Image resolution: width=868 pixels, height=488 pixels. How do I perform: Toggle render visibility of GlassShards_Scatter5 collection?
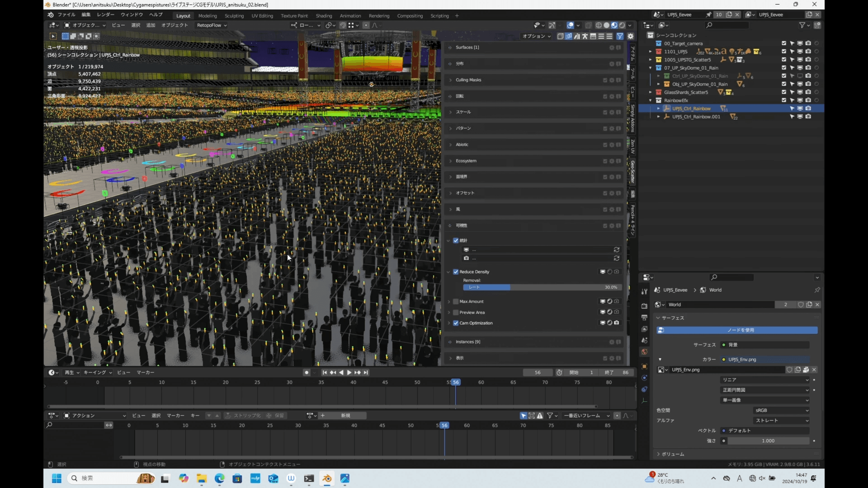[x=808, y=92]
